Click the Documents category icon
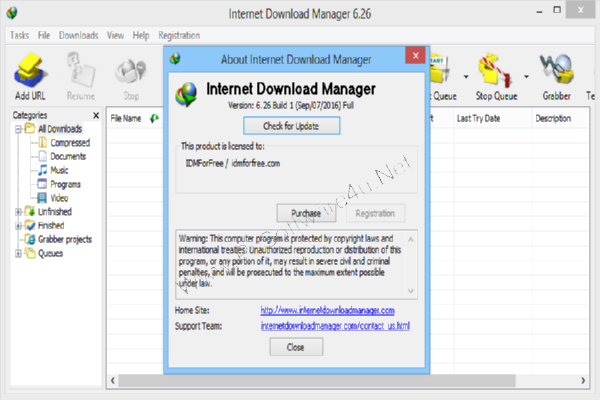 pos(42,157)
